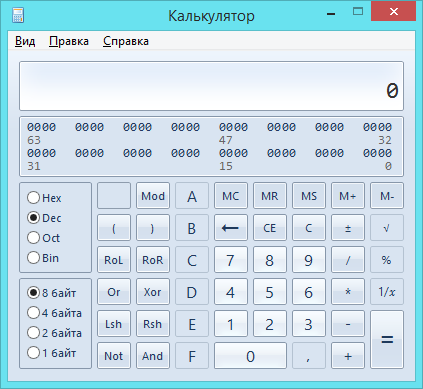Click the main result display showing 0

[211, 86]
